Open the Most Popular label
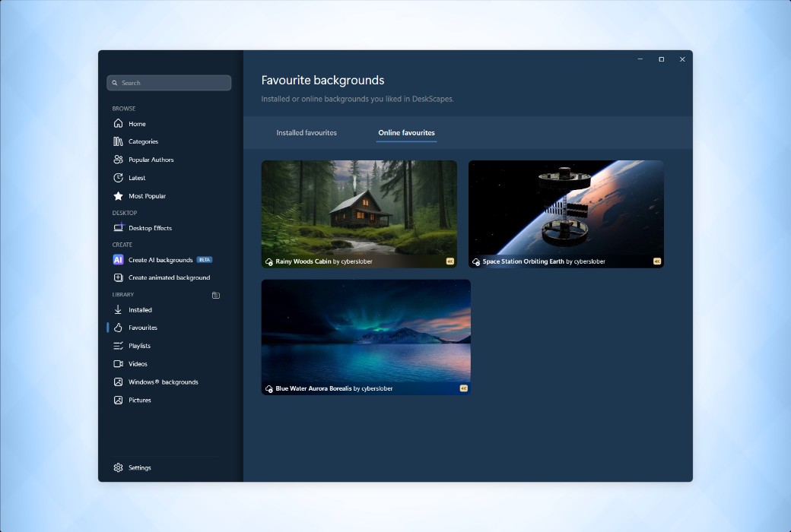 click(147, 196)
